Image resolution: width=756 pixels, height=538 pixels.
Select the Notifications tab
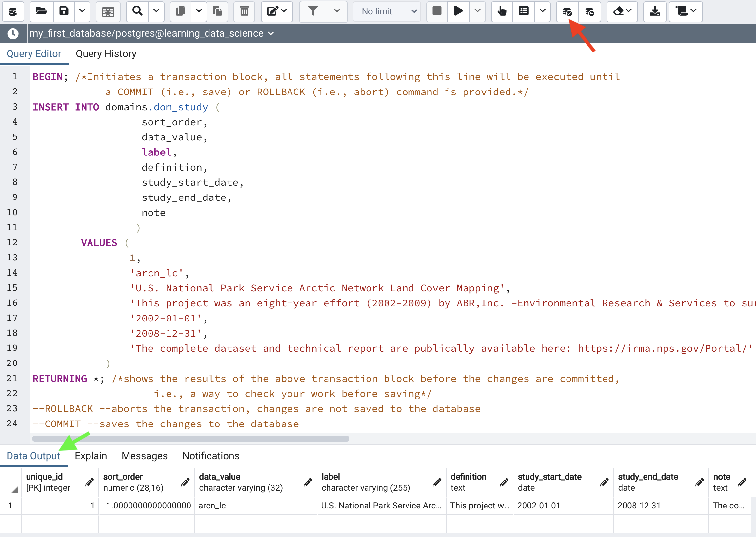point(210,456)
